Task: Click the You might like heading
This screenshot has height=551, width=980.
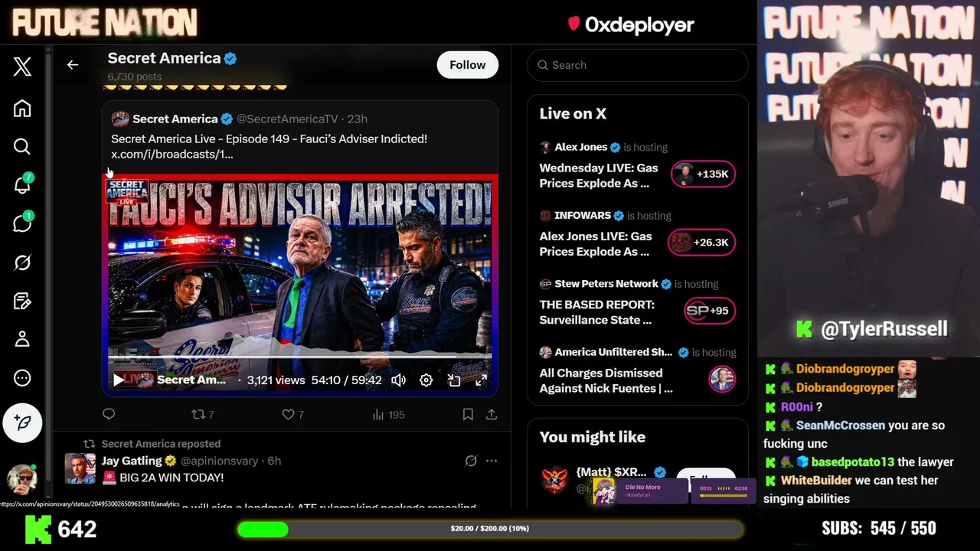Action: (593, 437)
